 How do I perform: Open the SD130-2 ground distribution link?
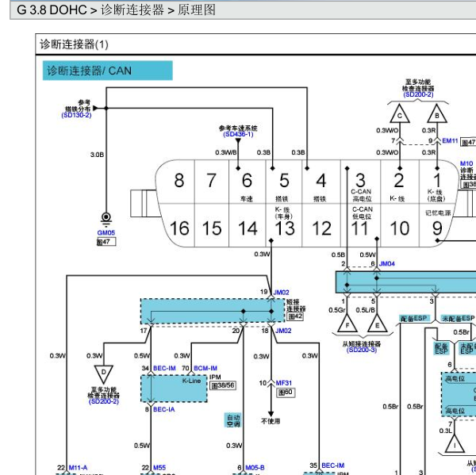76,115
